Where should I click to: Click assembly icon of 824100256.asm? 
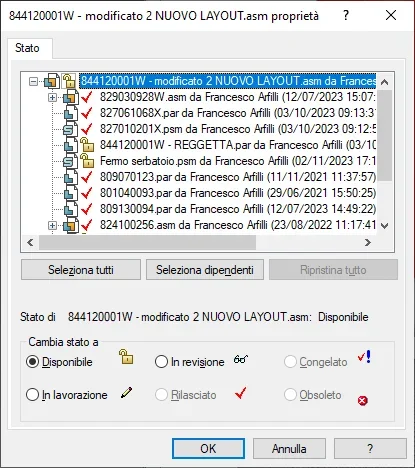(71, 225)
